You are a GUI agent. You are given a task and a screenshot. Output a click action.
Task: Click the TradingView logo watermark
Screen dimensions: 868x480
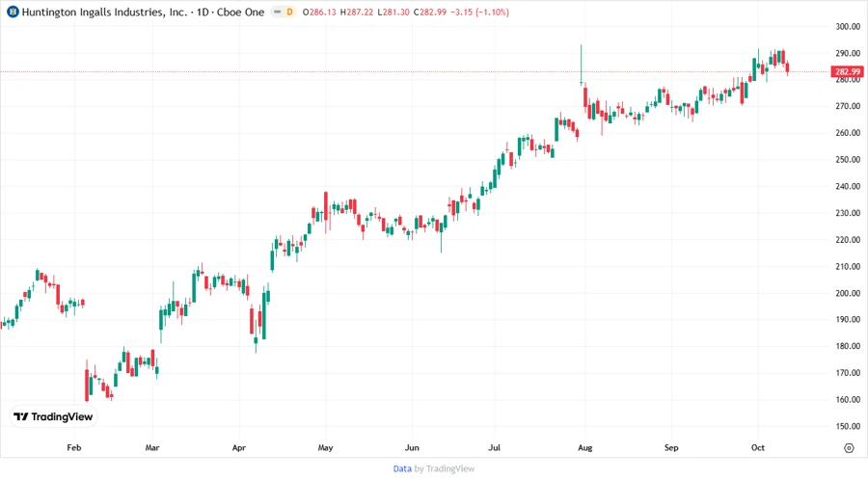52,416
